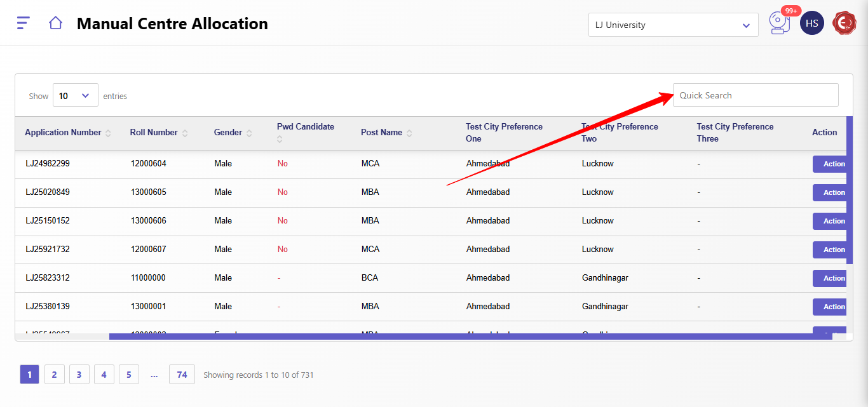Open the hamburger sidebar menu icon
Screen dimensions: 868x407
[x=23, y=23]
